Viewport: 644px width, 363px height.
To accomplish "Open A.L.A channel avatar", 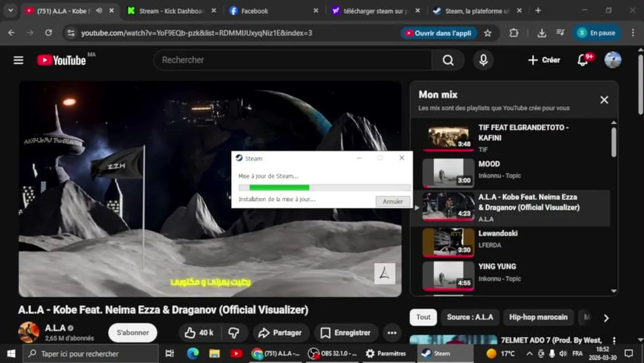I will point(29,333).
